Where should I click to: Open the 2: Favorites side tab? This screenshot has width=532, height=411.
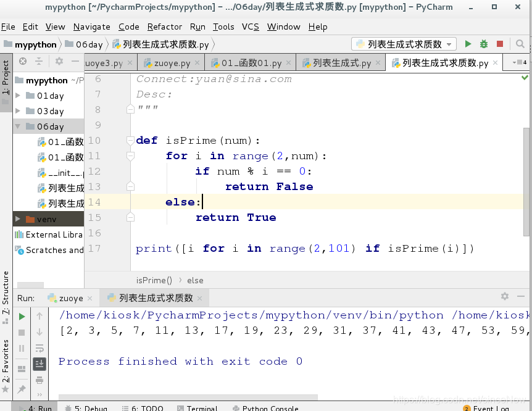6,365
